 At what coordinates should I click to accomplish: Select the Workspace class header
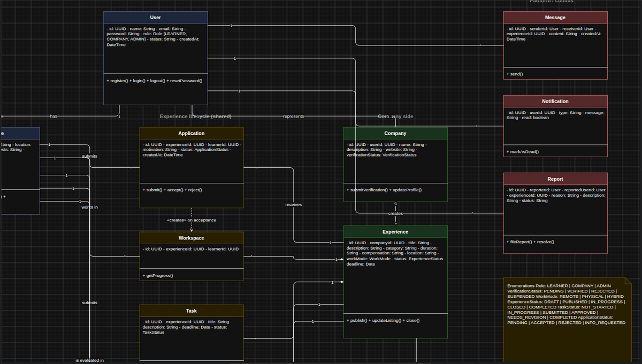pos(192,238)
